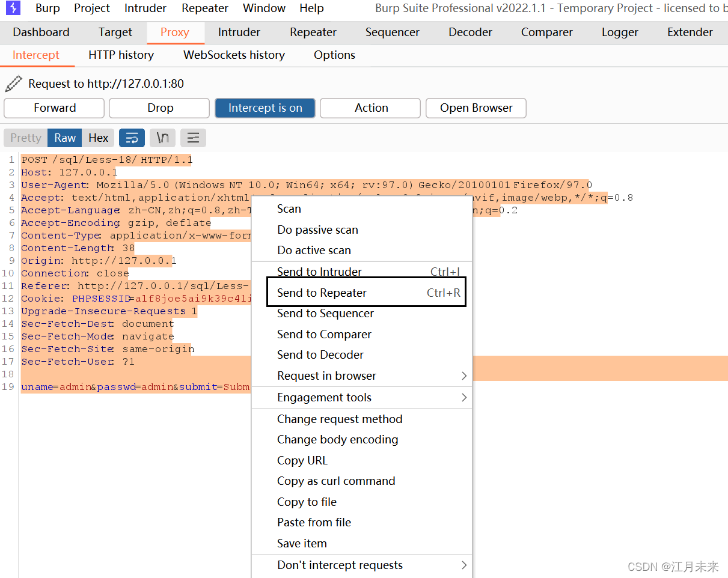Screen dimensions: 728x578
Task: Click the Origin header line
Action: tap(99, 261)
